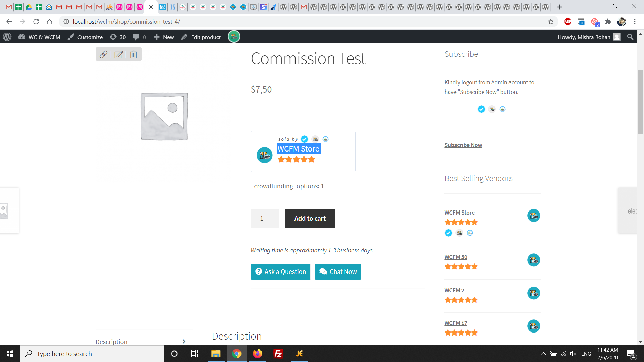Click the ABP Adblock extension icon
The image size is (644, 362).
[568, 22]
